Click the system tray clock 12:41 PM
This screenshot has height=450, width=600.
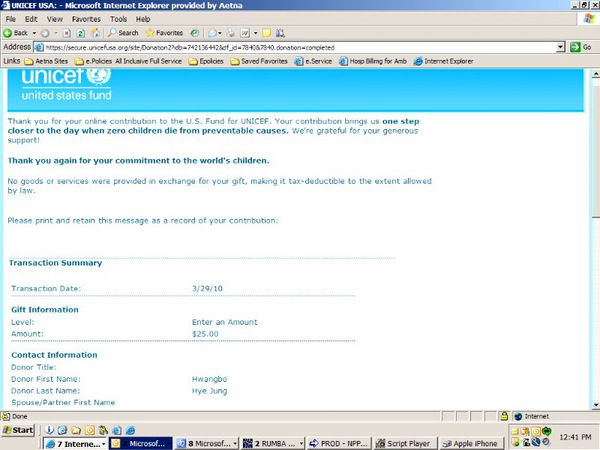coord(575,437)
